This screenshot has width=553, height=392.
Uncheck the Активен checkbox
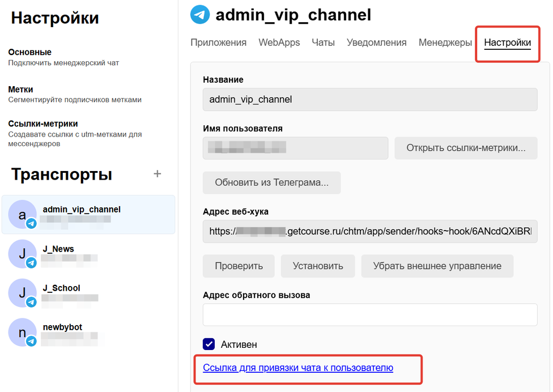[209, 344]
